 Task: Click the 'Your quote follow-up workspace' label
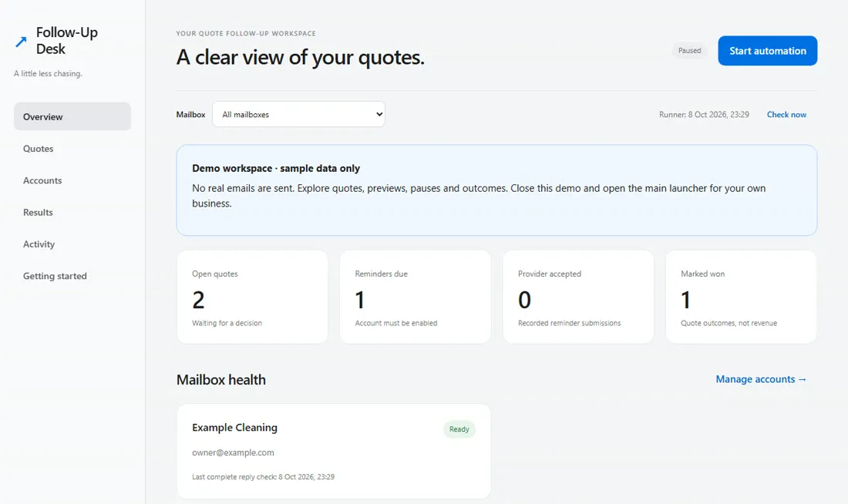point(246,34)
